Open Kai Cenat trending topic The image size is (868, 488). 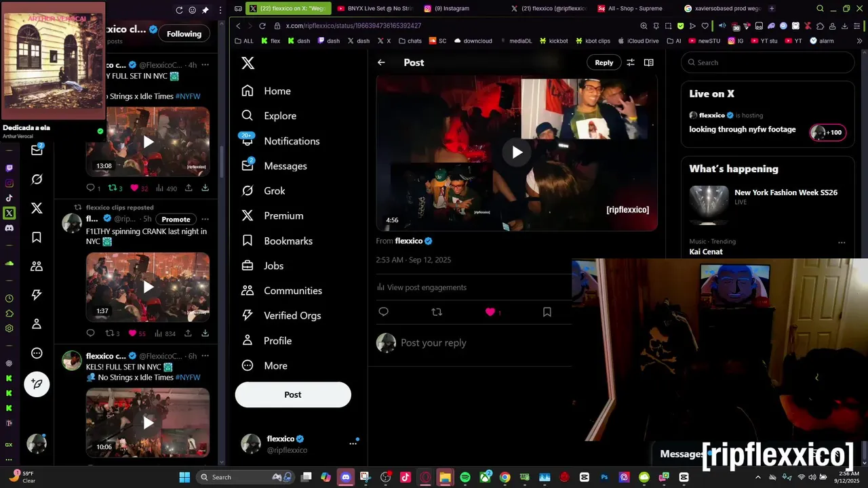coord(706,251)
